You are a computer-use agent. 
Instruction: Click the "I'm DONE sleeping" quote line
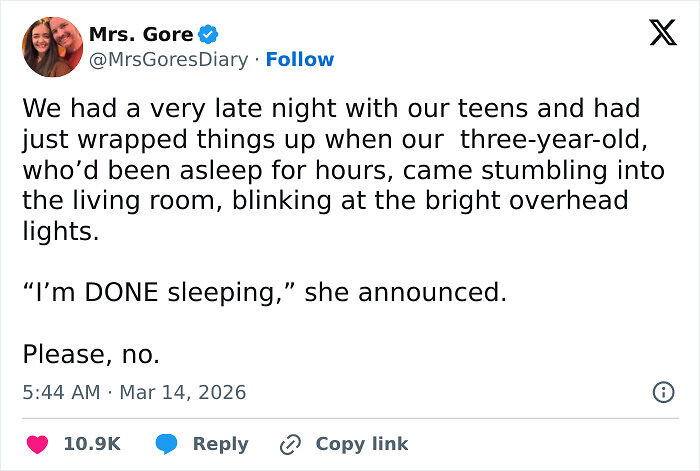click(x=264, y=293)
